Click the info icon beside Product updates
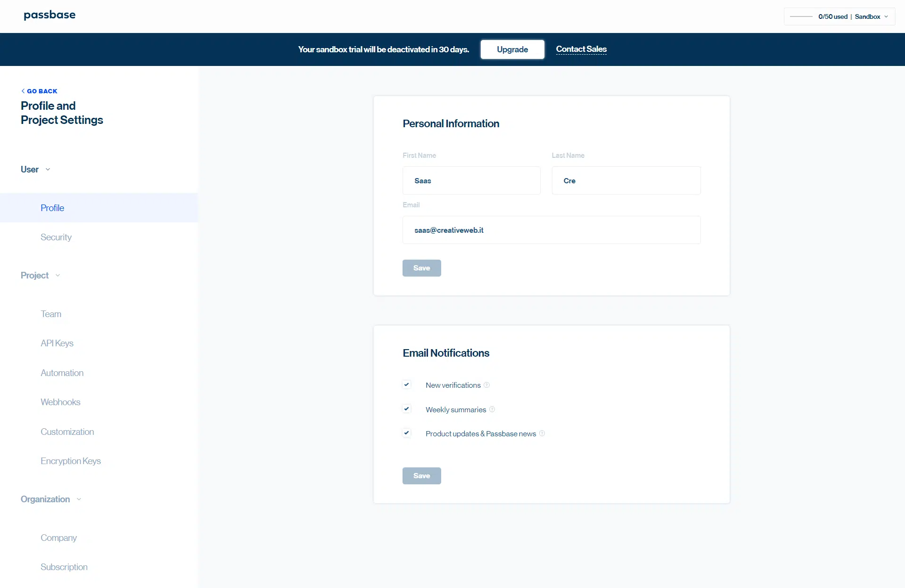This screenshot has width=905, height=588. pyautogui.click(x=542, y=433)
